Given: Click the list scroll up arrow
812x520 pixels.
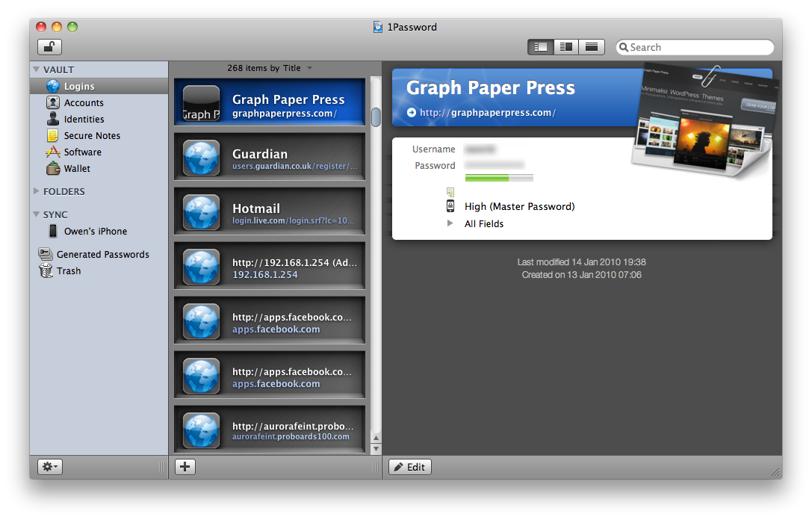Looking at the screenshot, I should pos(376,438).
